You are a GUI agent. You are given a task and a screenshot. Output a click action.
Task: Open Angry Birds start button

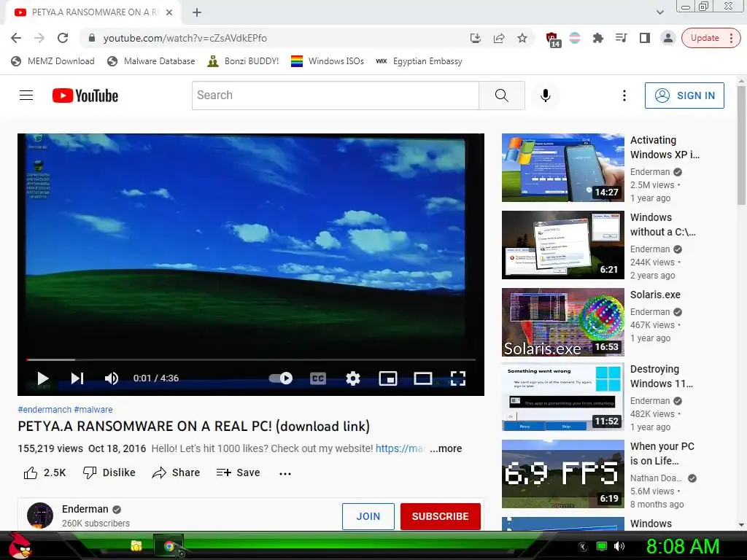20,545
